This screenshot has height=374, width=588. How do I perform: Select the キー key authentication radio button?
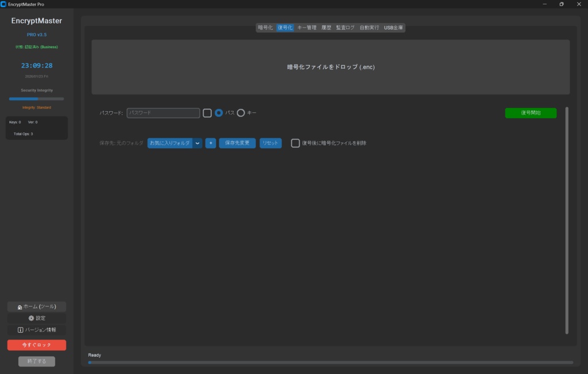[x=241, y=113]
